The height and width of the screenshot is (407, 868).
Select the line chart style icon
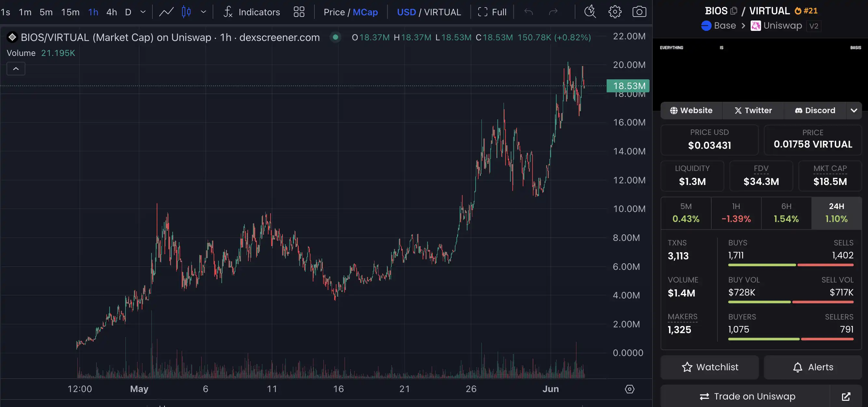[166, 12]
